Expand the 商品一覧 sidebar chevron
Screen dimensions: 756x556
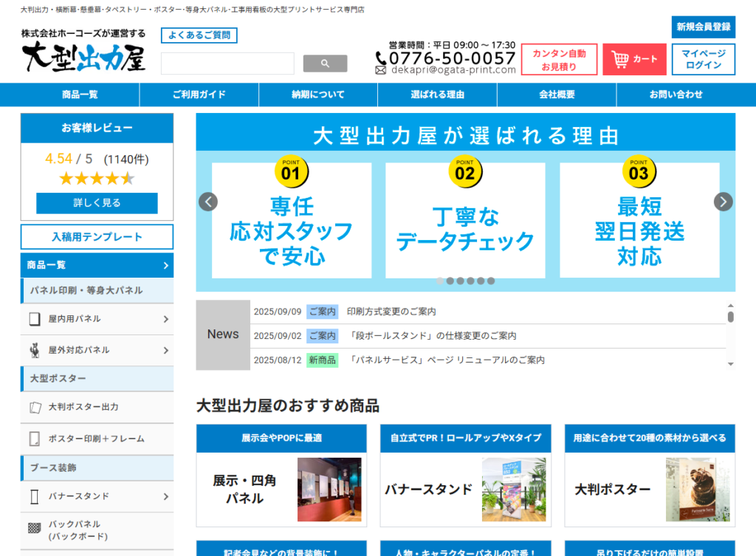(165, 265)
